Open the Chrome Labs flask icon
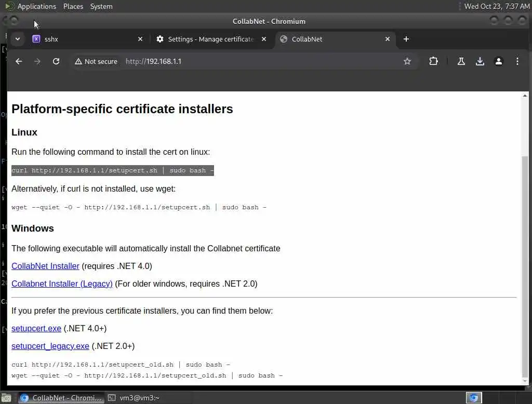The width and height of the screenshot is (532, 404). [461, 61]
